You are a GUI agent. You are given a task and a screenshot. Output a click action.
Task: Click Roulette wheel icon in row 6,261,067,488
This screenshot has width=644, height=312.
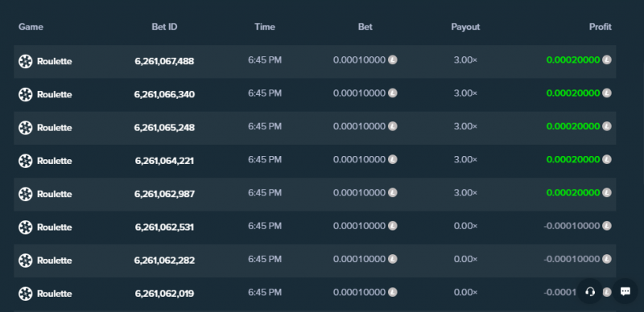[x=26, y=62]
